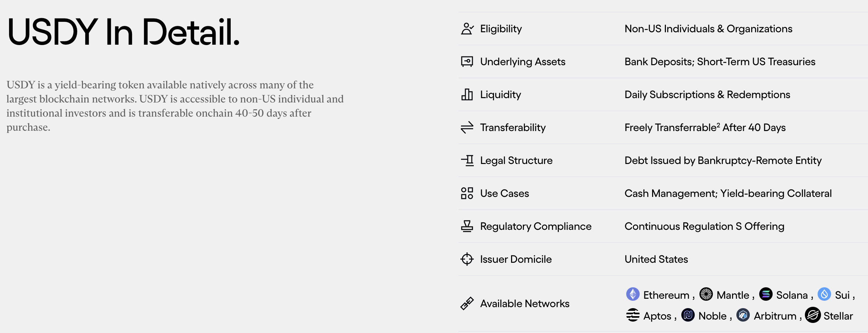Click the Ethereum network logo
This screenshot has height=333, width=868.
click(633, 294)
